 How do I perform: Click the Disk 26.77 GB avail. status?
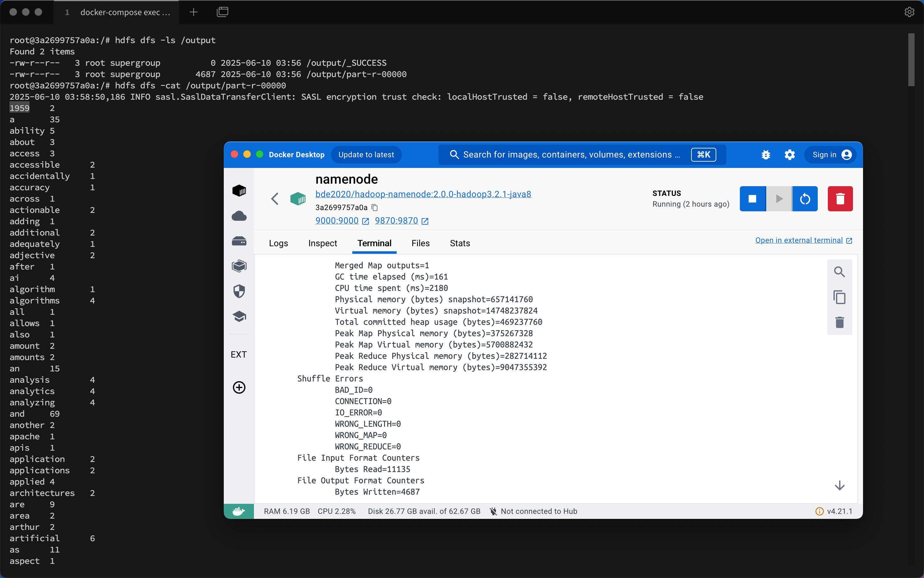pyautogui.click(x=424, y=511)
